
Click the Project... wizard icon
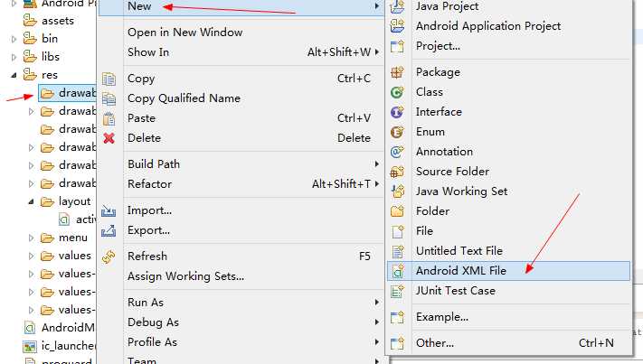point(397,46)
